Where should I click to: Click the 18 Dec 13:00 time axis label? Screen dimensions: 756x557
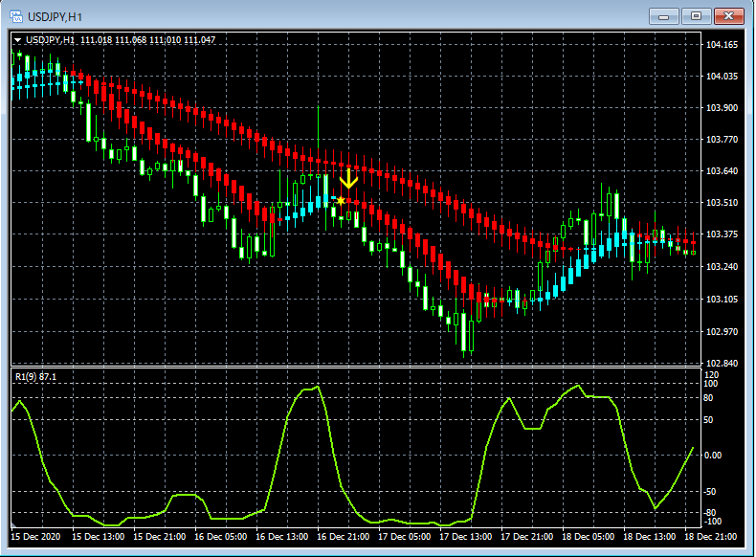coord(649,536)
